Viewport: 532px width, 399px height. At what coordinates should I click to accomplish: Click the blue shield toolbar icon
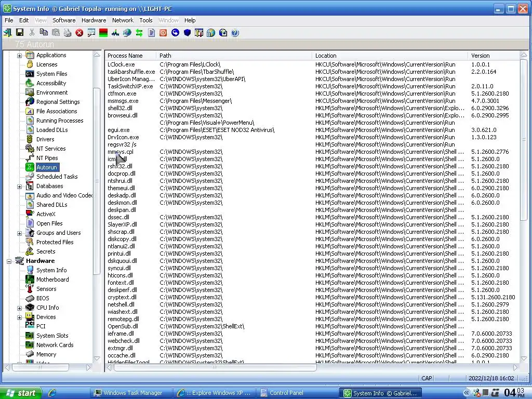point(187,33)
